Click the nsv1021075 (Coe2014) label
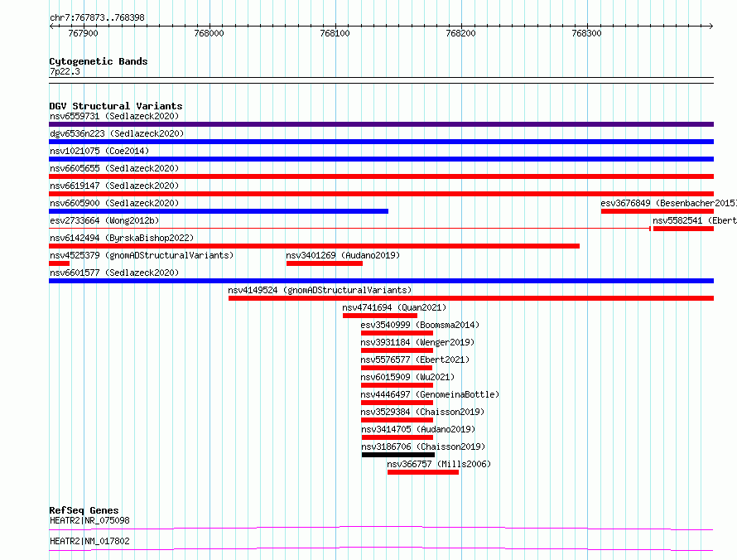This screenshot has width=737, height=560. coord(99,151)
